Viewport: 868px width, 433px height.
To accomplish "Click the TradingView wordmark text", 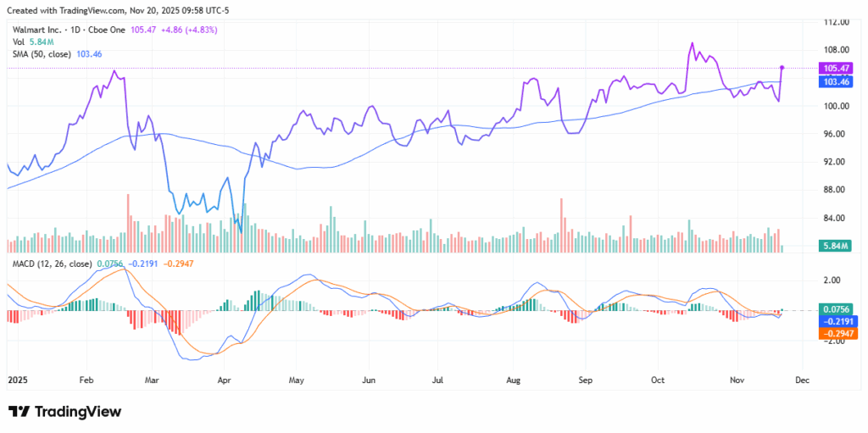I will click(78, 412).
